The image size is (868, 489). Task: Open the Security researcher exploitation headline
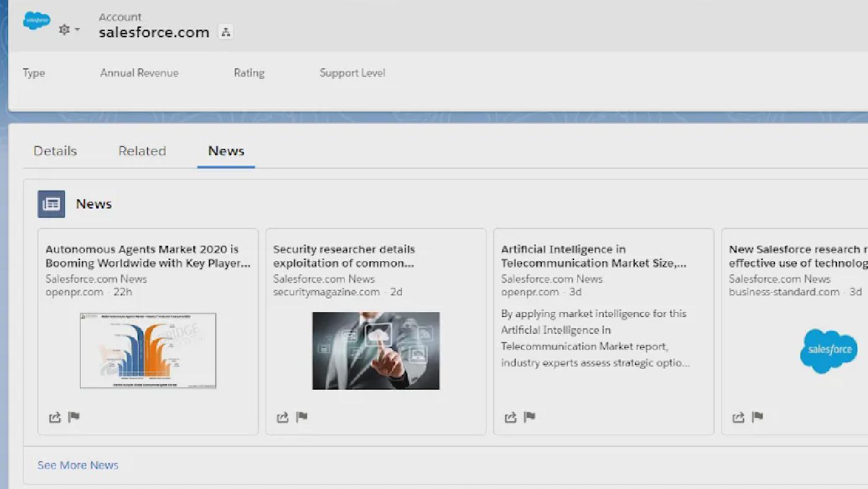point(343,256)
